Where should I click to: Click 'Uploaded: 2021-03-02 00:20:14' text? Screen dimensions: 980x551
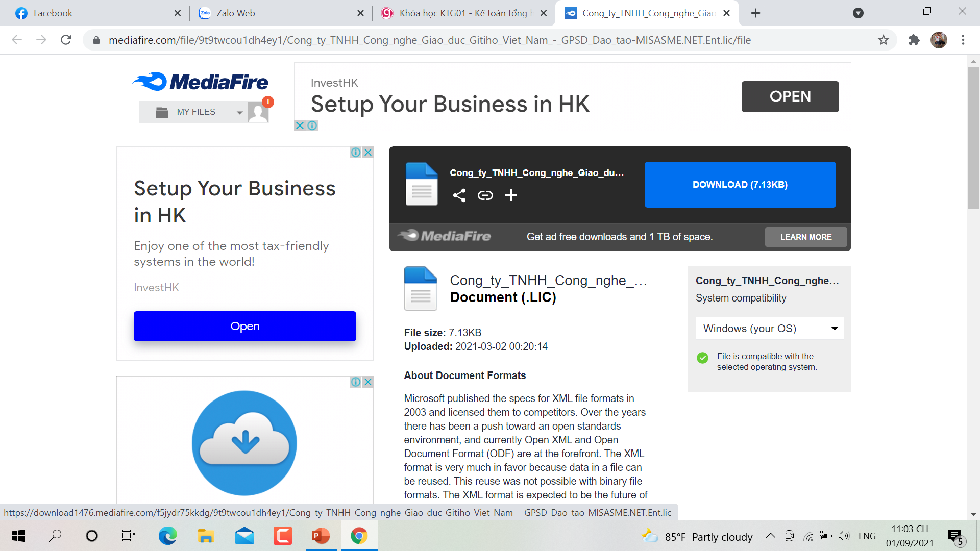click(476, 346)
